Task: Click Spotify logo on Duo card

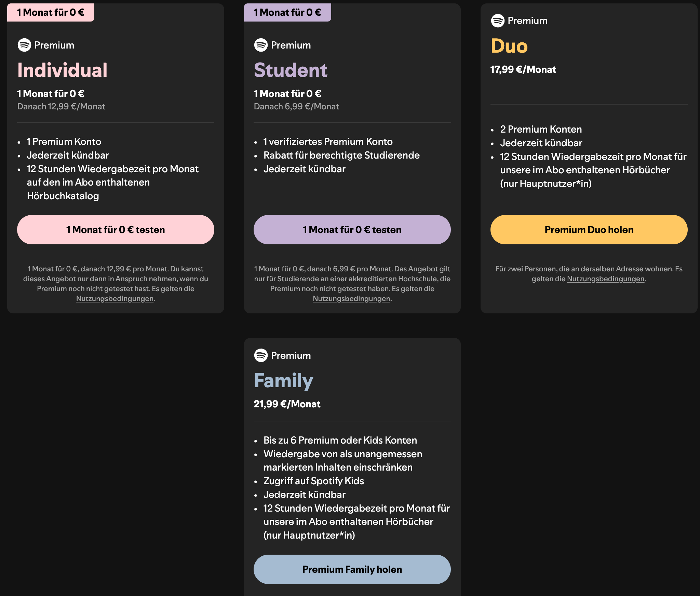Action: click(498, 21)
